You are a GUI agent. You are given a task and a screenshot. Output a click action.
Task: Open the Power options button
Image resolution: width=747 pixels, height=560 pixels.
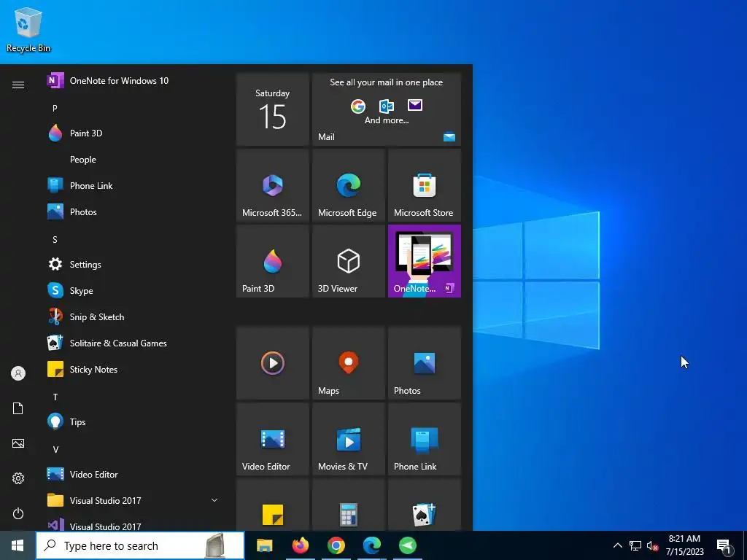pos(18,513)
